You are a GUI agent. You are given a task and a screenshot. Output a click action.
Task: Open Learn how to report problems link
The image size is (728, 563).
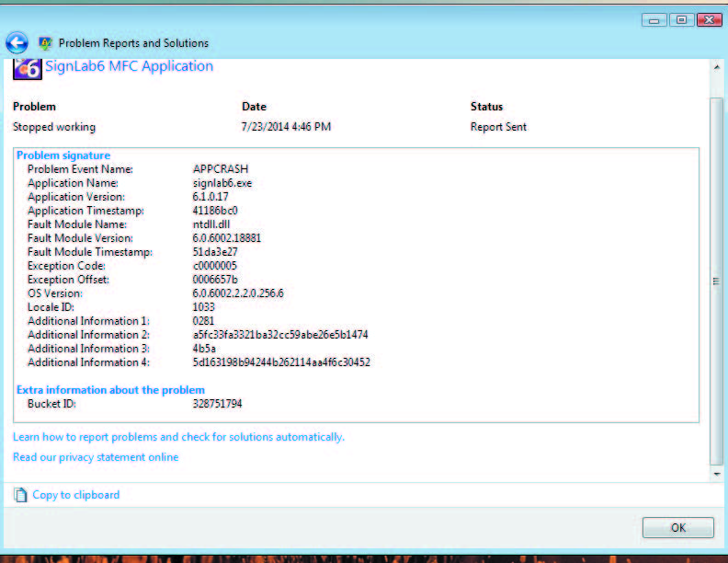(178, 437)
